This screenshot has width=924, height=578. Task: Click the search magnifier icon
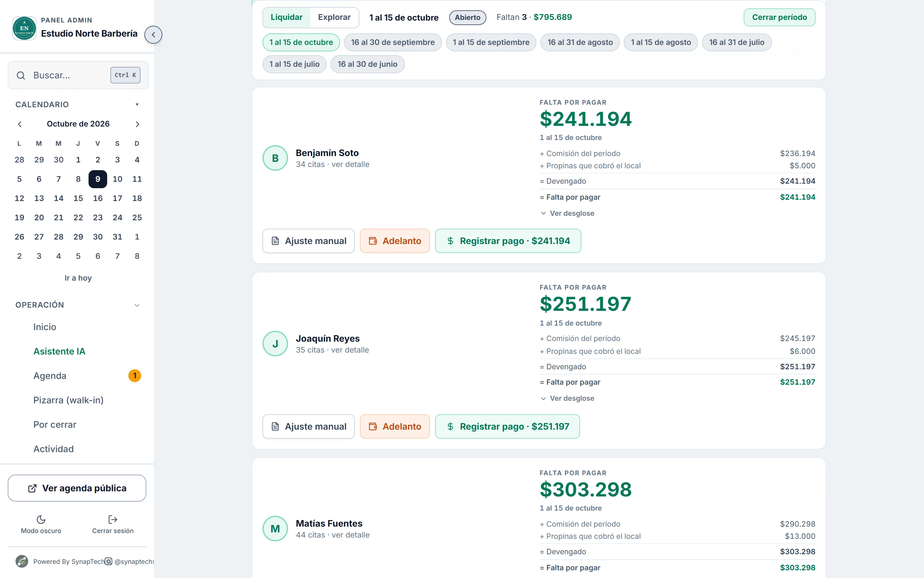[21, 75]
